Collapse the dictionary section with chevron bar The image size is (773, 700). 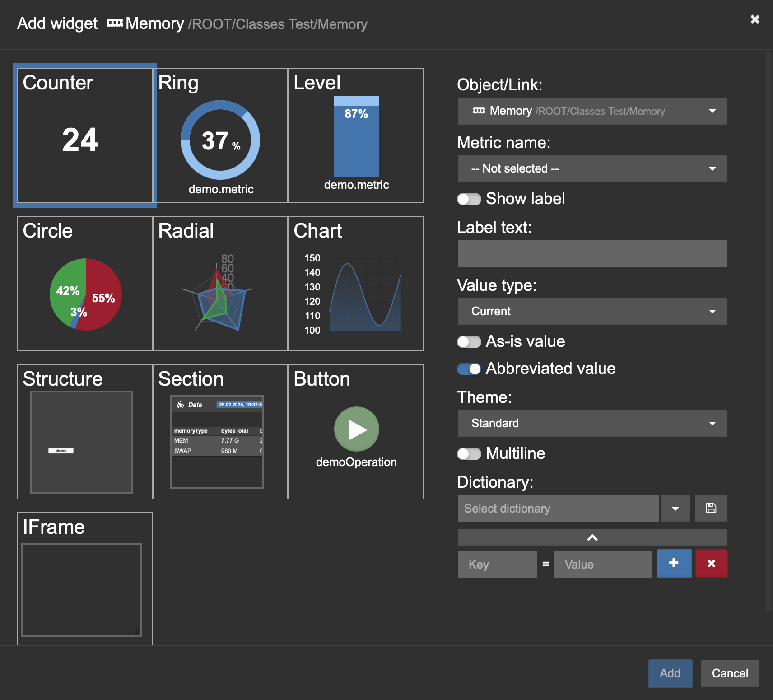[x=592, y=537]
